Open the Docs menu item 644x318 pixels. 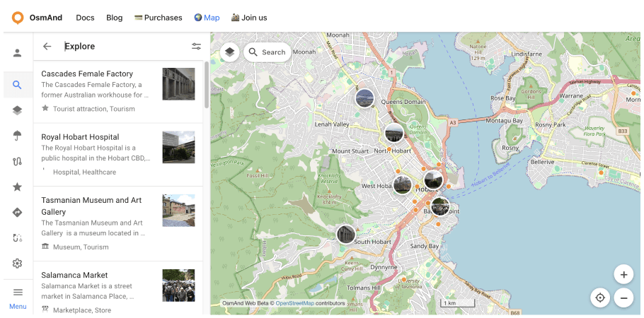click(x=85, y=18)
